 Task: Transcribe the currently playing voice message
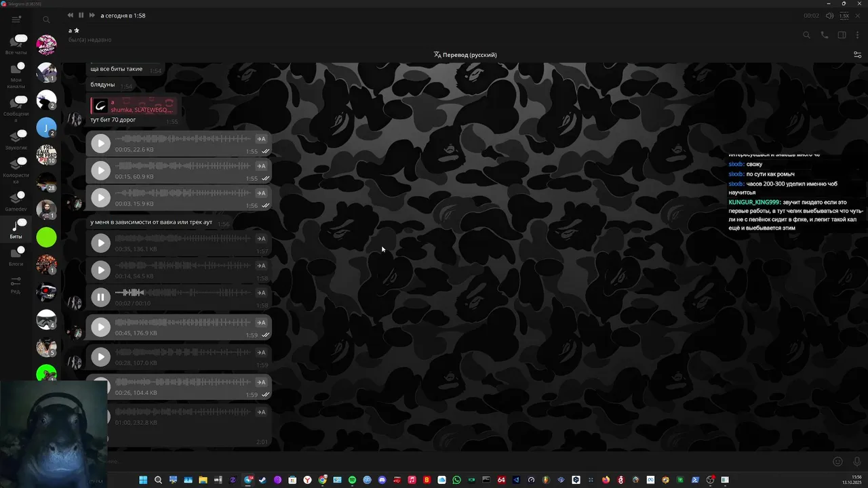click(x=261, y=293)
